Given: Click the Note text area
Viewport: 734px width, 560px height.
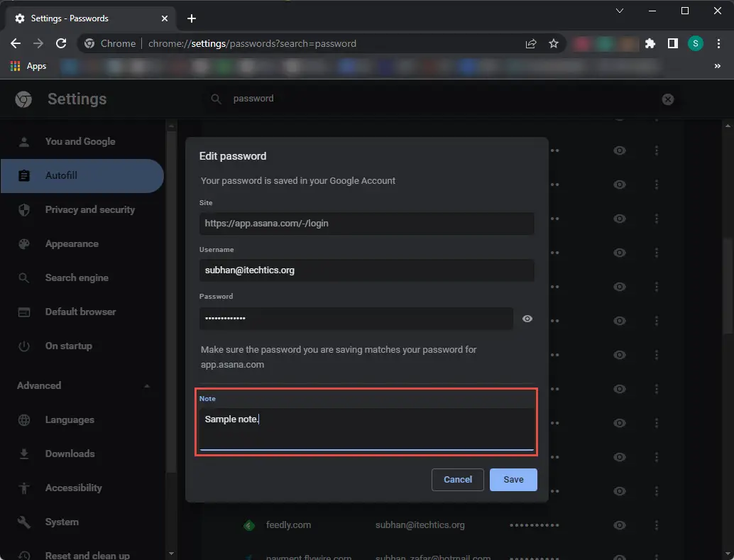Looking at the screenshot, I should pyautogui.click(x=366, y=429).
